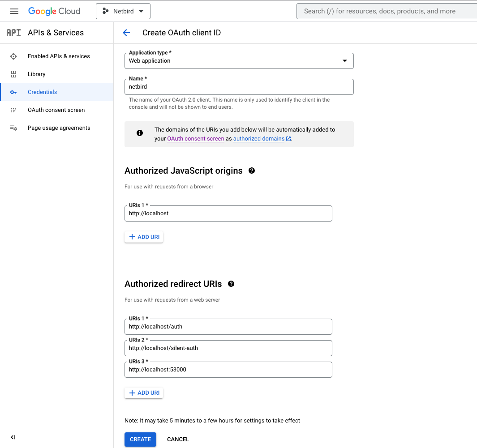This screenshot has width=477, height=448.
Task: Click the back arrow to leave this page
Action: click(126, 32)
